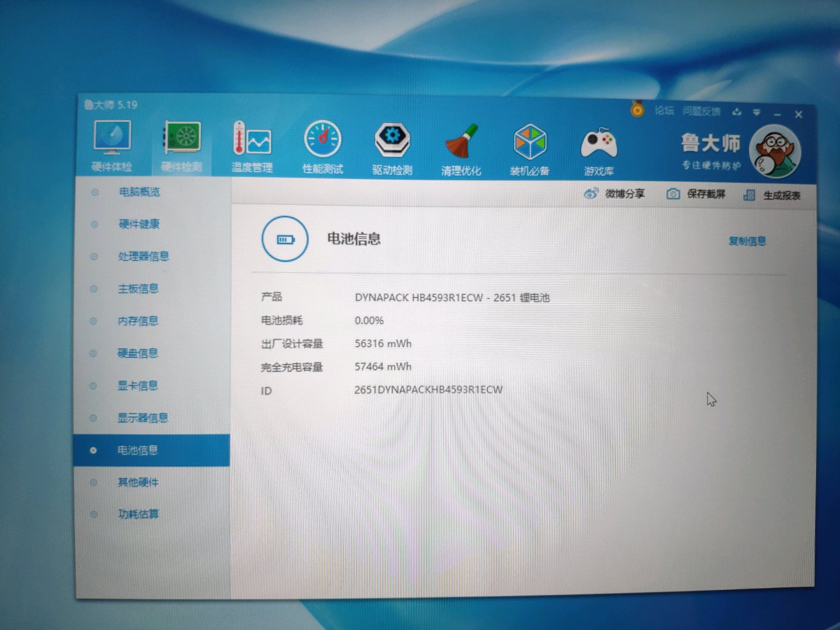This screenshot has width=840, height=630.
Task: Open the 装机必备 software cube icon
Action: pyautogui.click(x=530, y=150)
